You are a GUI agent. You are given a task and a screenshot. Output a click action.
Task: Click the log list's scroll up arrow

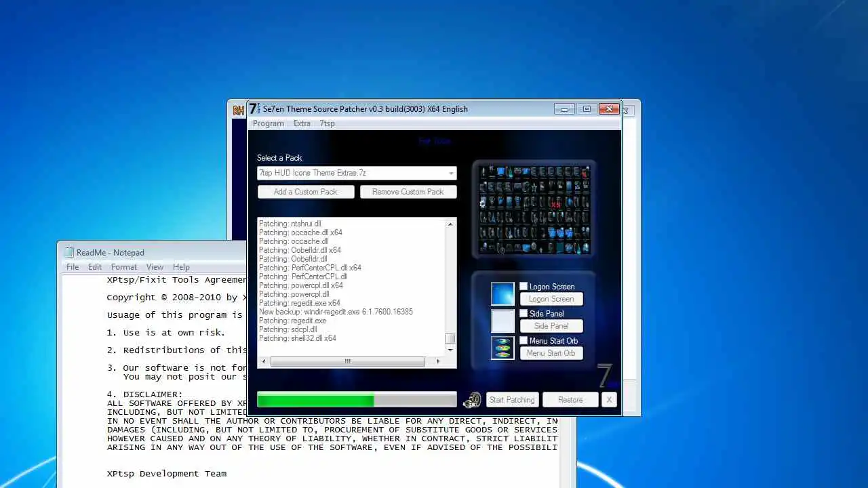[450, 224]
